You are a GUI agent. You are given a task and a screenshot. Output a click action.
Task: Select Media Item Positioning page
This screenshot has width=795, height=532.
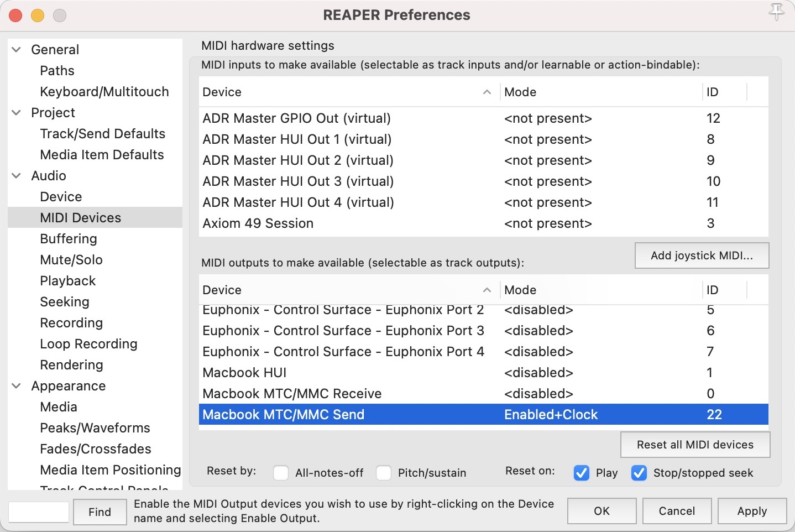[111, 470]
